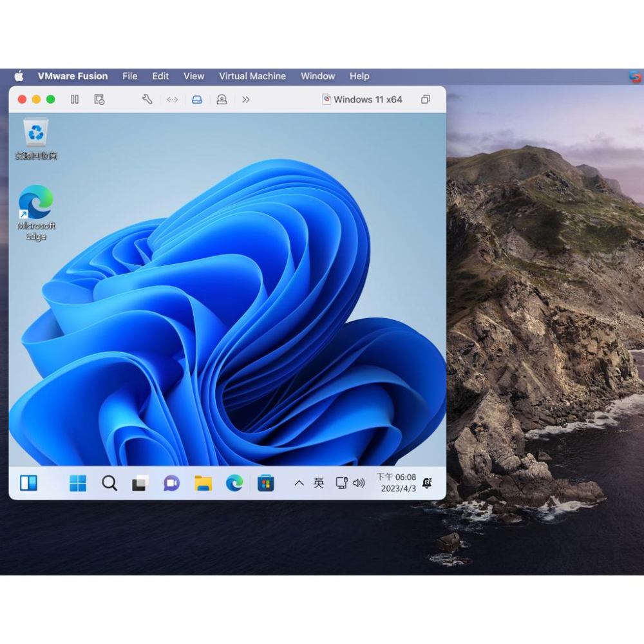Mute system volume via speaker icon
Screen dimensions: 644x644
(359, 483)
